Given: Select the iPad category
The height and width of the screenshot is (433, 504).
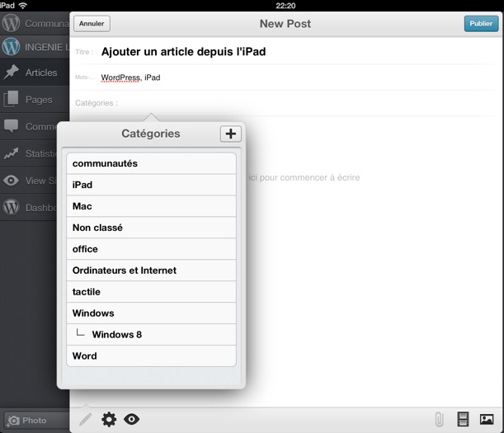Looking at the screenshot, I should pos(151,185).
